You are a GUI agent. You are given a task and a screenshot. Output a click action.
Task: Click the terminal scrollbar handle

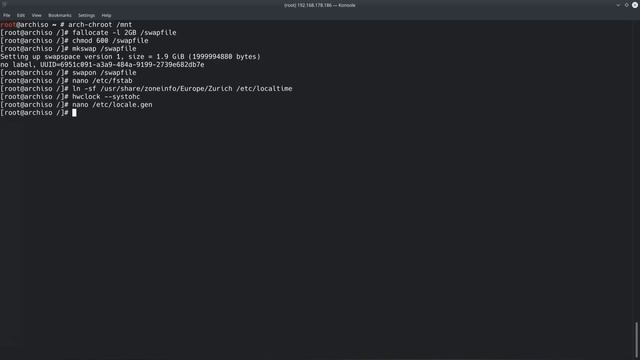636,340
